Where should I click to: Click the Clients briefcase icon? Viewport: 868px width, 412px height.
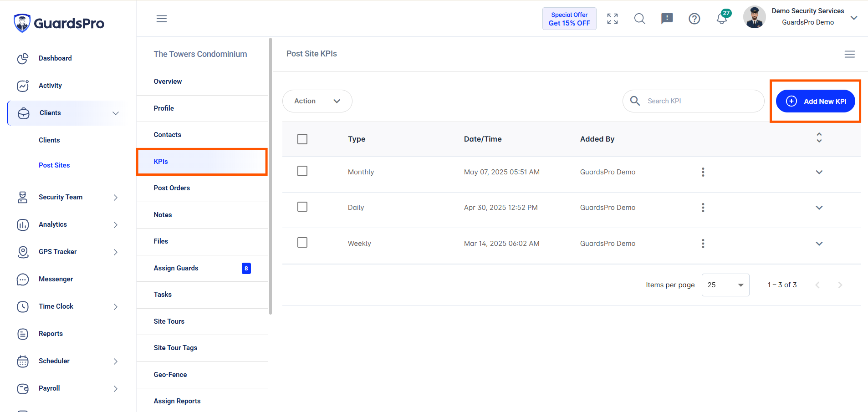[24, 113]
